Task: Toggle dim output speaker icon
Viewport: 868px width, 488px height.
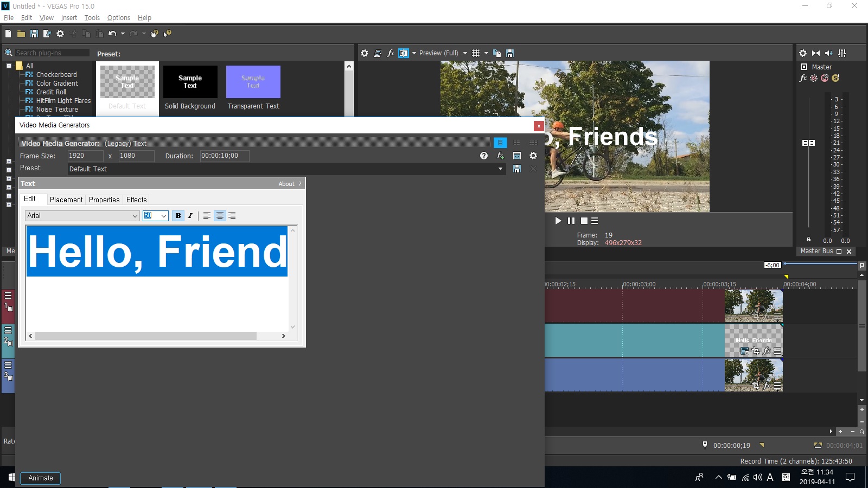Action: coord(829,53)
